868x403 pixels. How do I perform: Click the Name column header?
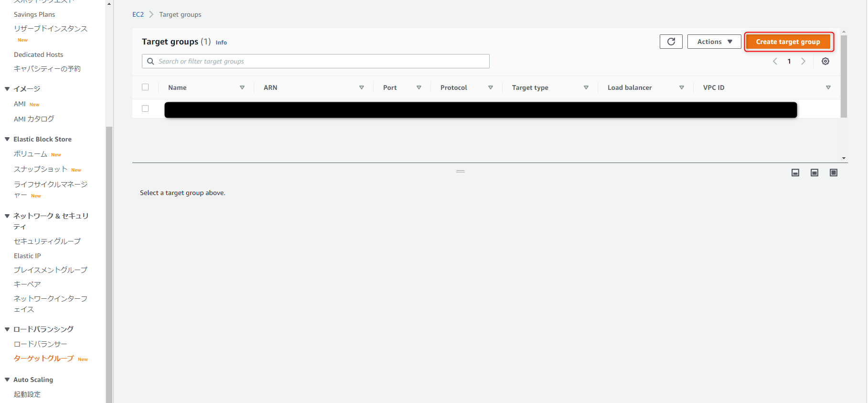(x=177, y=87)
